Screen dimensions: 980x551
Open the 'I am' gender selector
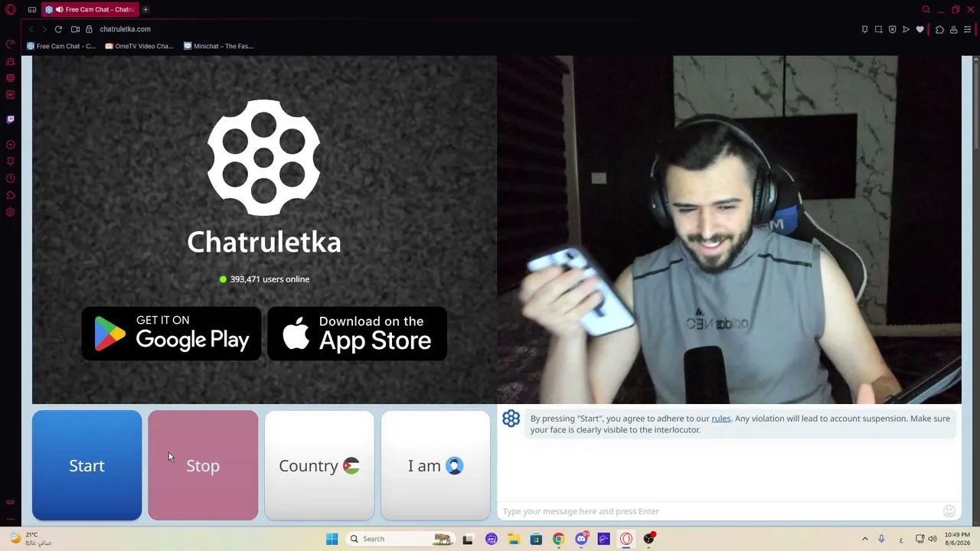[436, 465]
